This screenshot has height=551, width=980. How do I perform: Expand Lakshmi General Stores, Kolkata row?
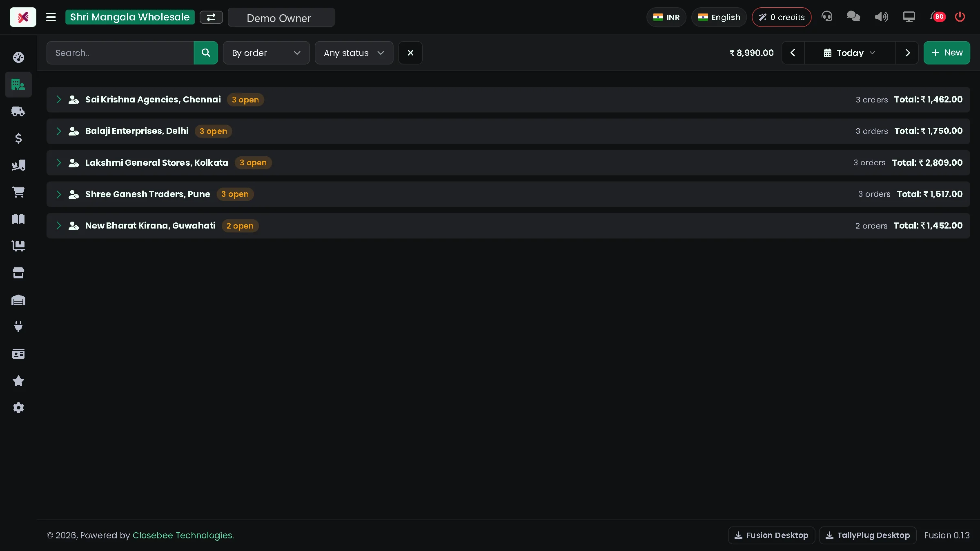(508, 162)
